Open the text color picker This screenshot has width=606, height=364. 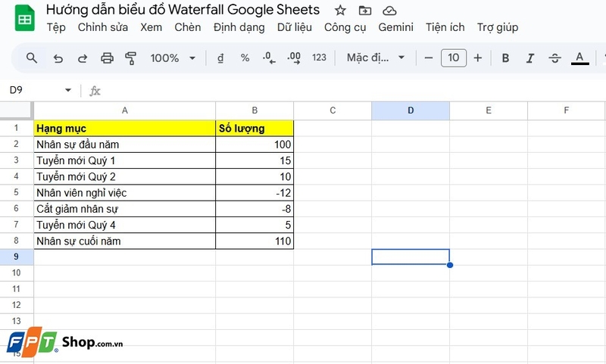(579, 58)
